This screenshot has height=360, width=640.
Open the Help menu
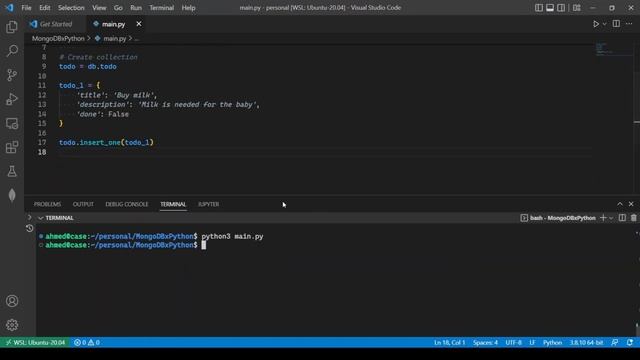[x=188, y=8]
